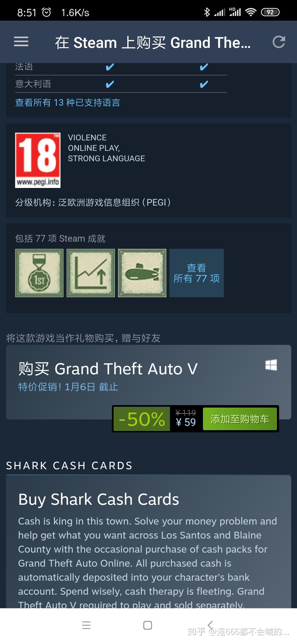Screen dimensions: 297x644
Task: Tap the Android recent apps menu icon
Action: point(86,625)
